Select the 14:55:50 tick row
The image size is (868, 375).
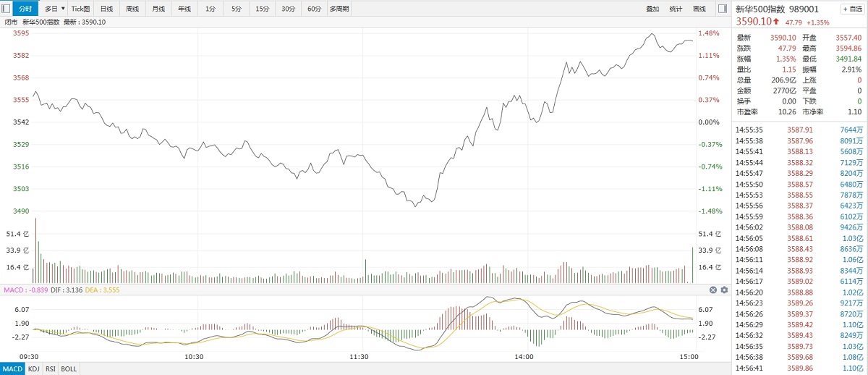tap(799, 184)
